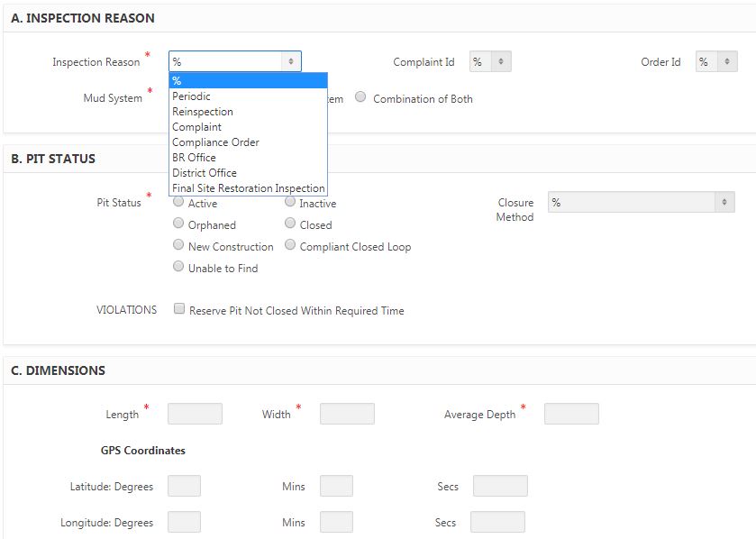The height and width of the screenshot is (539, 756).
Task: Click the Latitude Degrees field
Action: click(x=184, y=486)
